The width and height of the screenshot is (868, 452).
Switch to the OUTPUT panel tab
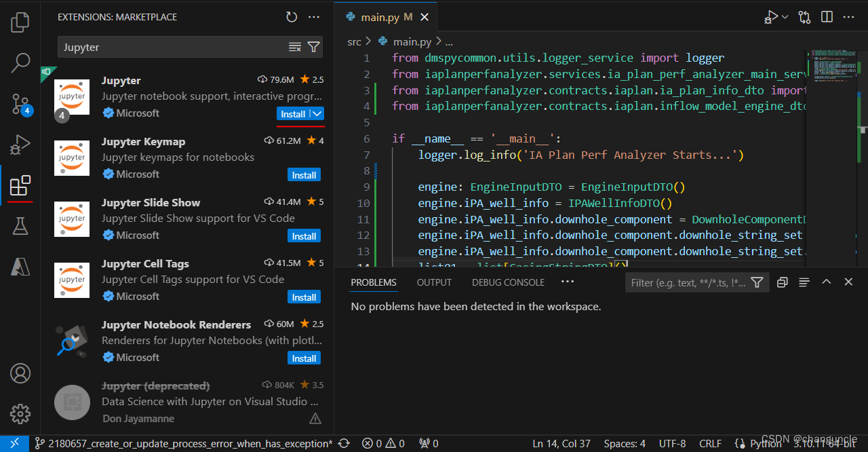click(x=434, y=282)
